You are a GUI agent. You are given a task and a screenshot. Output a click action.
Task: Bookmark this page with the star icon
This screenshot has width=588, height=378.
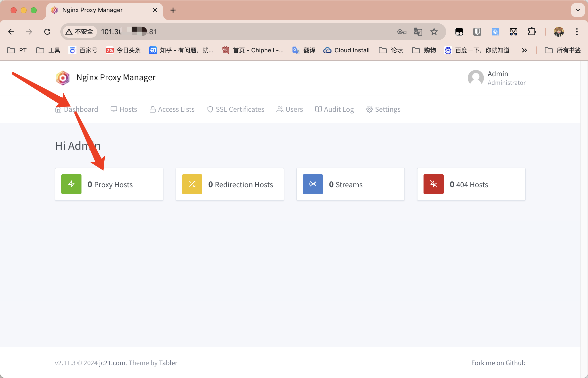tap(434, 32)
